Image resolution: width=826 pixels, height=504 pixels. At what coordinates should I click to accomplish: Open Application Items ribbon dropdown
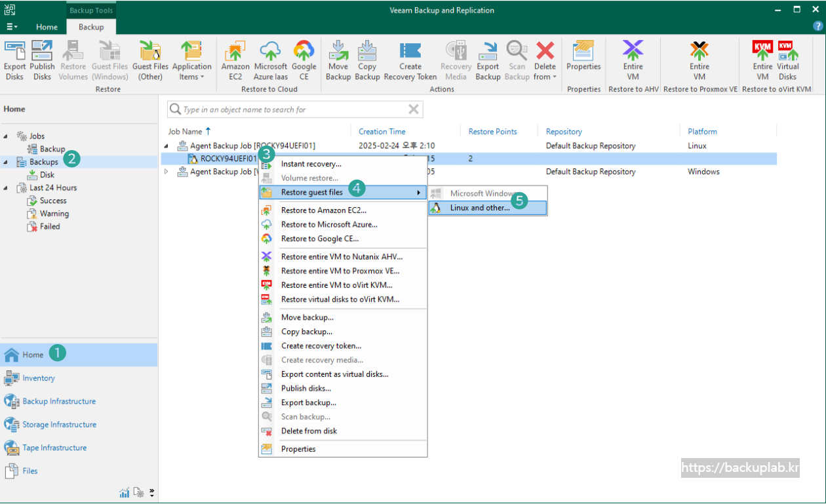pyautogui.click(x=192, y=60)
